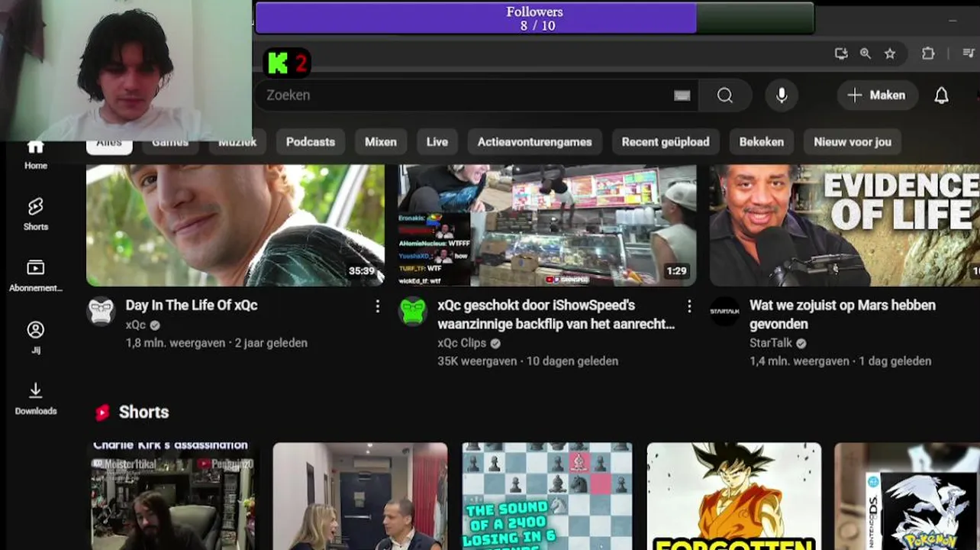Select the Recent geüpload filter chip
This screenshot has width=980, height=550.
click(666, 142)
